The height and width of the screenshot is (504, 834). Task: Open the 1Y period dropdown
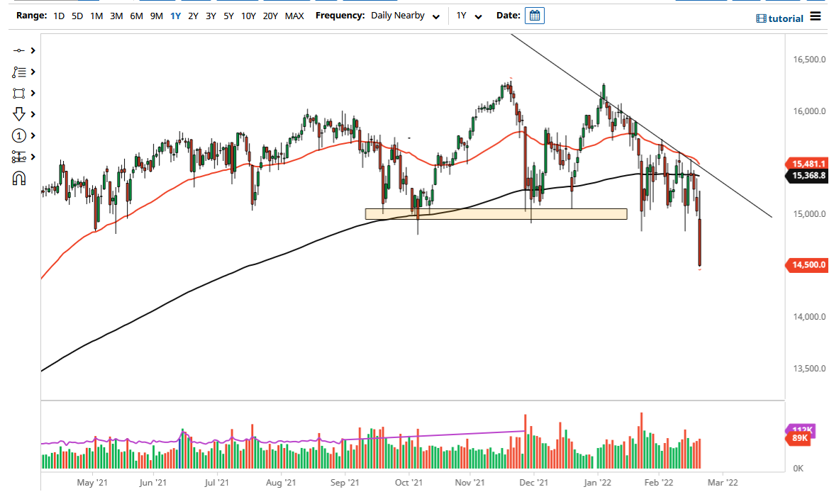469,15
